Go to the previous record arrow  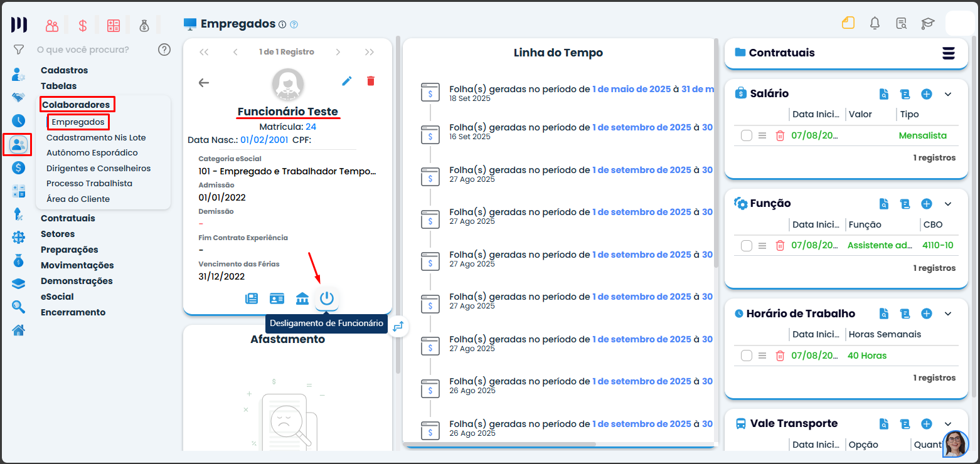click(235, 52)
